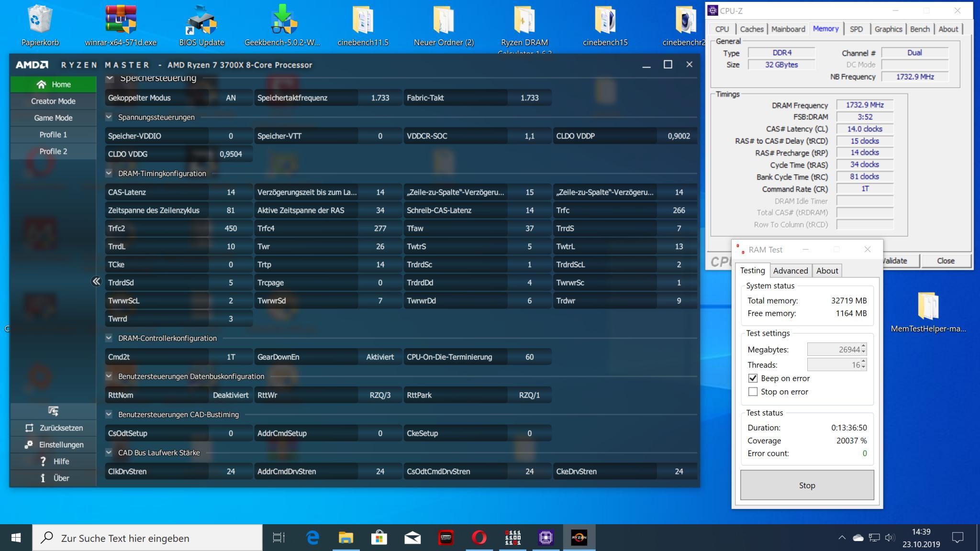Select Creator Mode in the sidebar

53,101
